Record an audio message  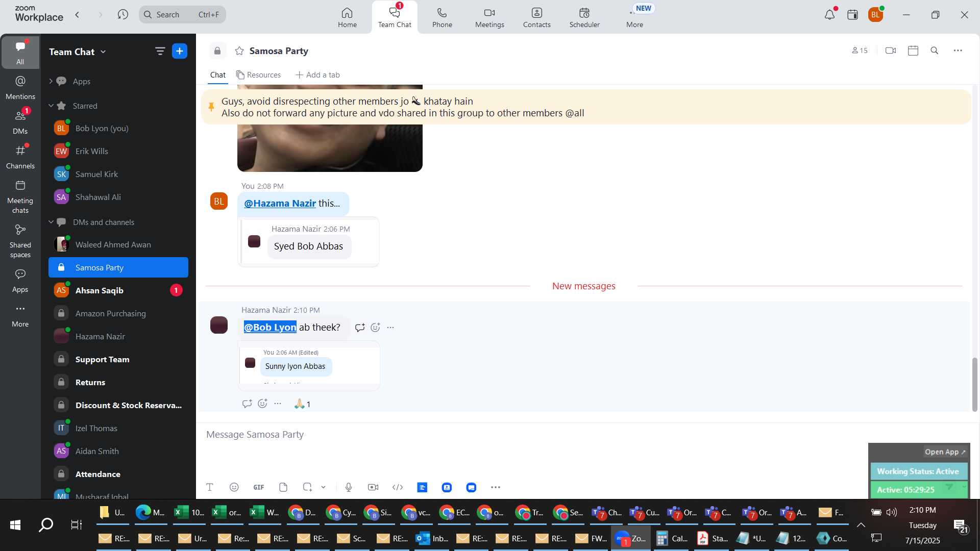(349, 487)
